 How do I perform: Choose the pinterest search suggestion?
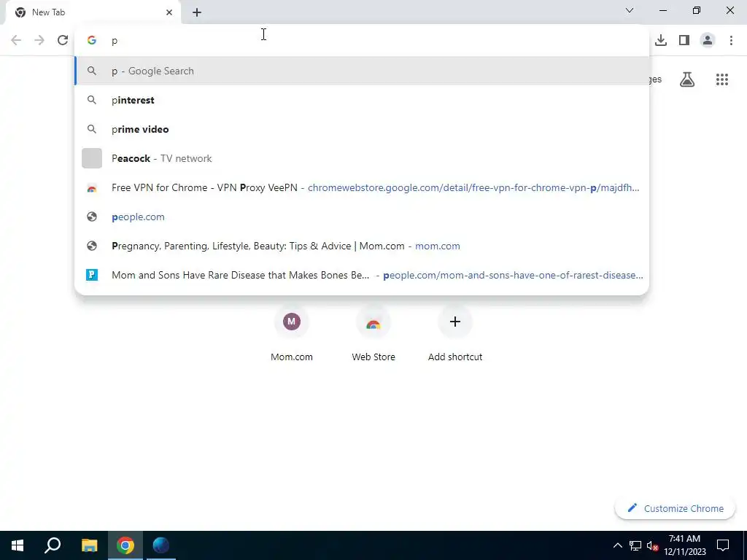362,100
